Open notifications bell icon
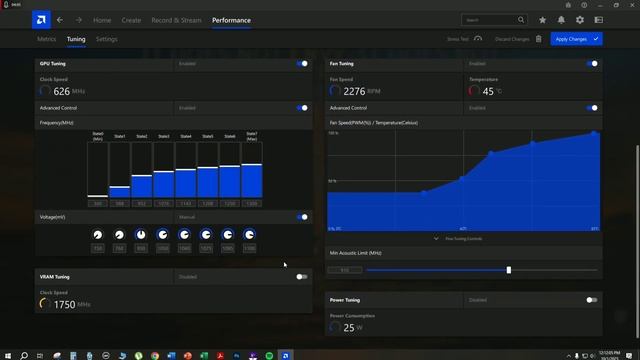 tap(561, 20)
